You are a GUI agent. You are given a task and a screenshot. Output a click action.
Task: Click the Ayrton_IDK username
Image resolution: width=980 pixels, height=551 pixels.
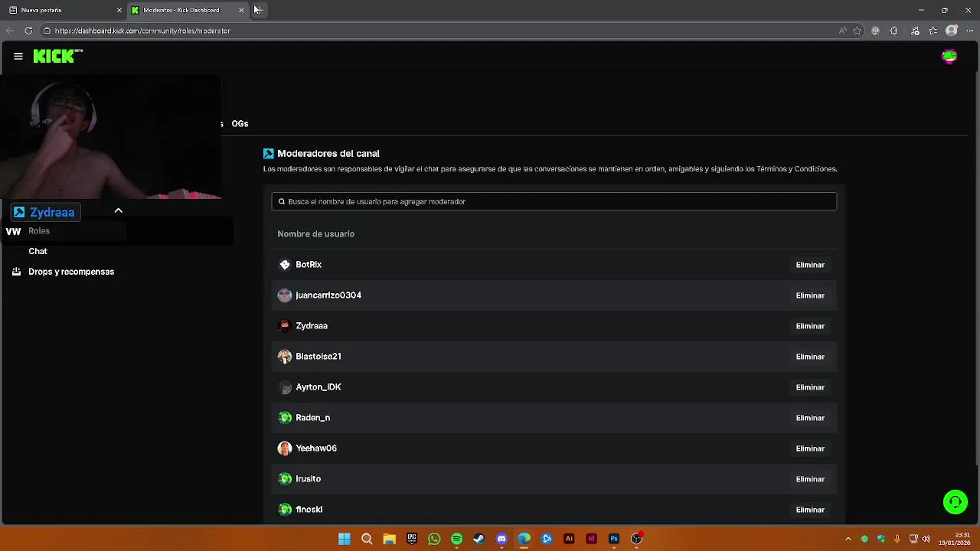(x=318, y=387)
